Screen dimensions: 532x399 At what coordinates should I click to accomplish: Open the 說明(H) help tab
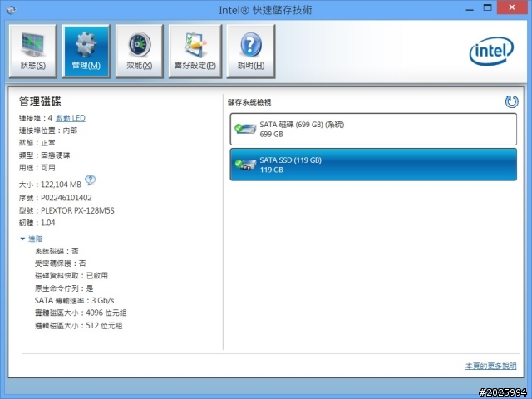click(x=251, y=52)
